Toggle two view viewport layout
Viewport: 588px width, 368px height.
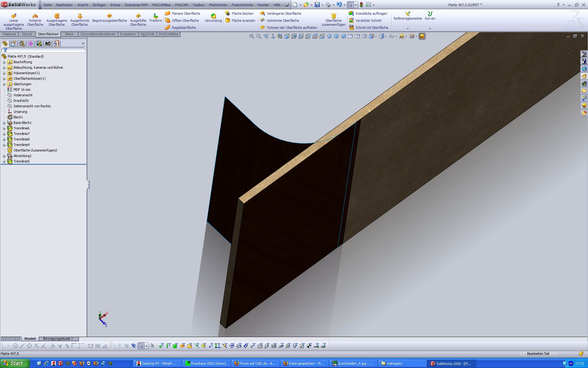357,36
